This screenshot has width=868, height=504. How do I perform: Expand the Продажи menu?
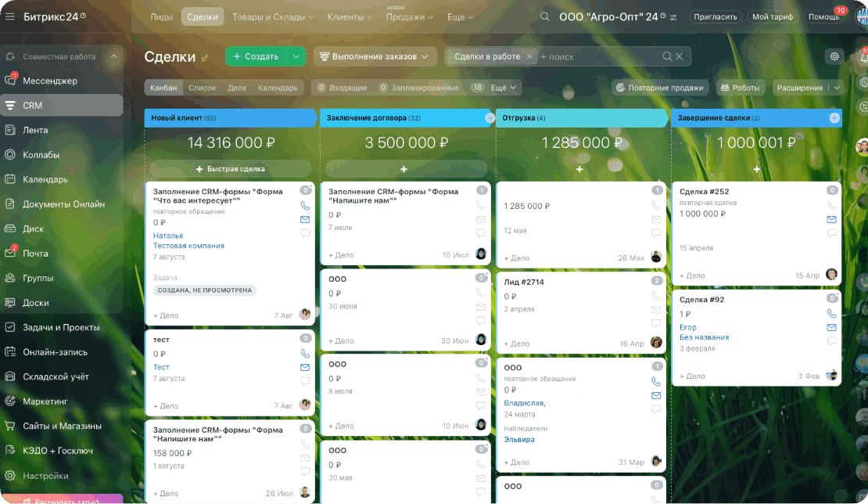click(x=409, y=17)
